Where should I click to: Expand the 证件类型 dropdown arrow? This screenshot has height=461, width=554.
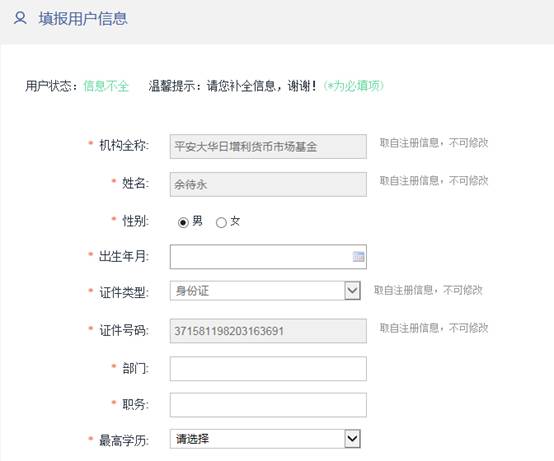tap(352, 291)
